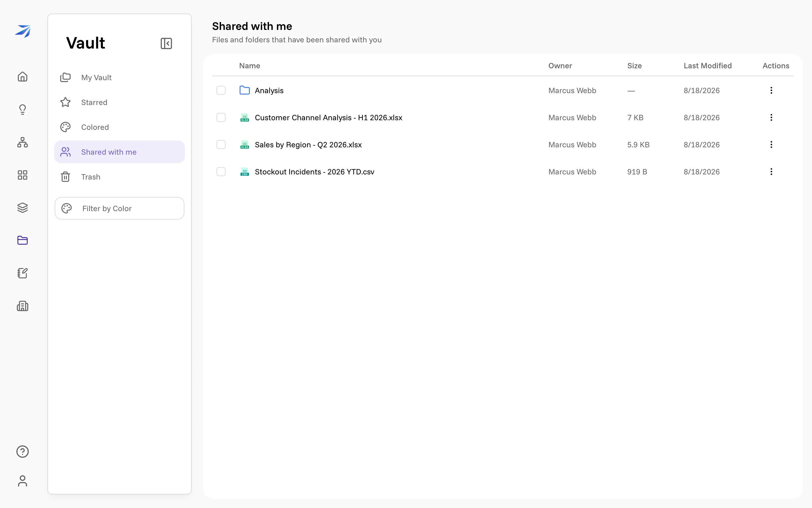Open the stacked layers icon

click(23, 208)
